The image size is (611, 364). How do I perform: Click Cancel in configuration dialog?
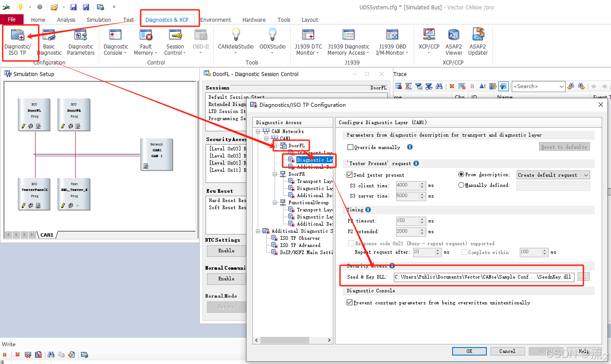pyautogui.click(x=507, y=351)
